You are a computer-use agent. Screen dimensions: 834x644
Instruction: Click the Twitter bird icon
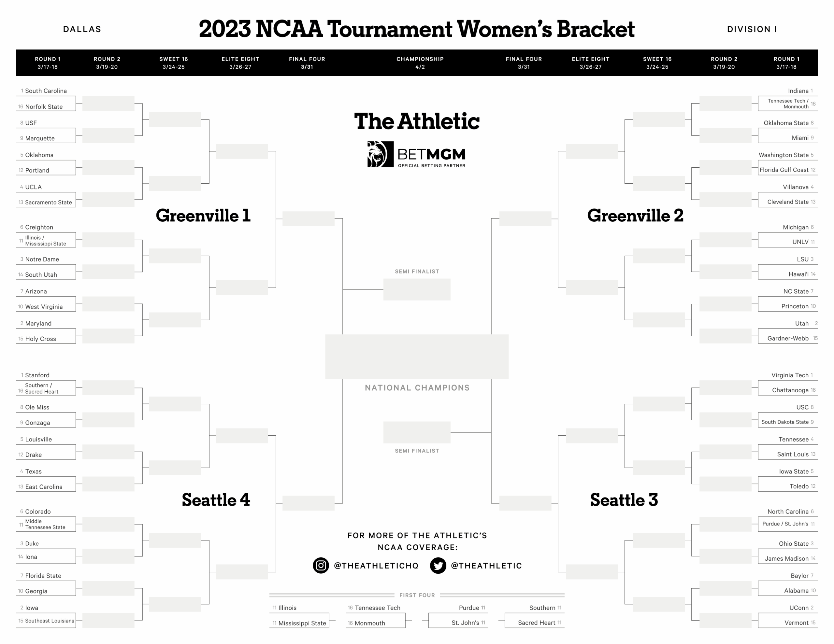tap(438, 565)
